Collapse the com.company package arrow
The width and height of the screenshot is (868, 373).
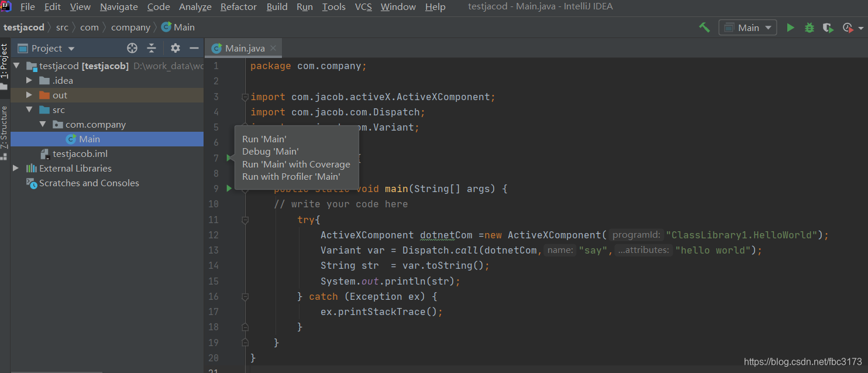click(43, 125)
